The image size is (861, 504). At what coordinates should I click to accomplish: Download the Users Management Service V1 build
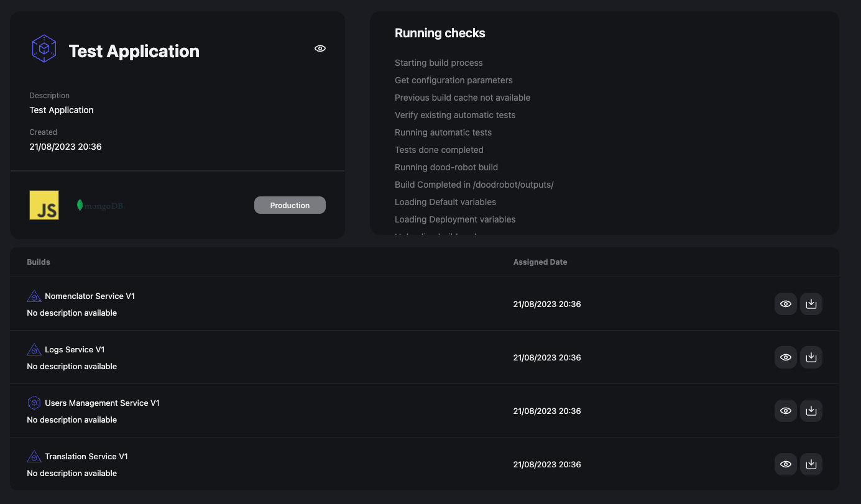click(811, 411)
